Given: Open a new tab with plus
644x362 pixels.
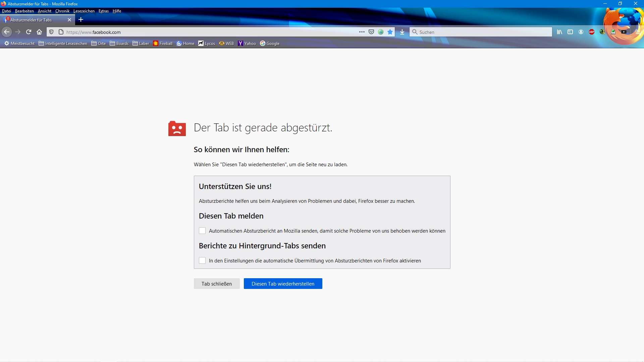Looking at the screenshot, I should point(81,20).
